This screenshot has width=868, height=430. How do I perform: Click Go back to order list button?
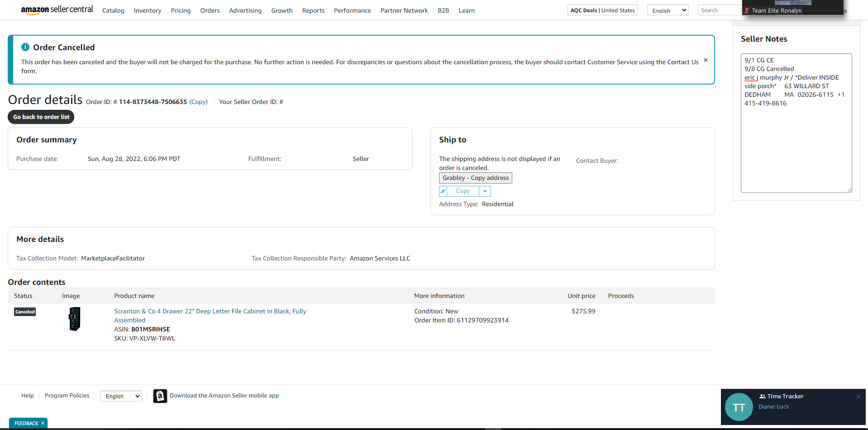pos(41,117)
